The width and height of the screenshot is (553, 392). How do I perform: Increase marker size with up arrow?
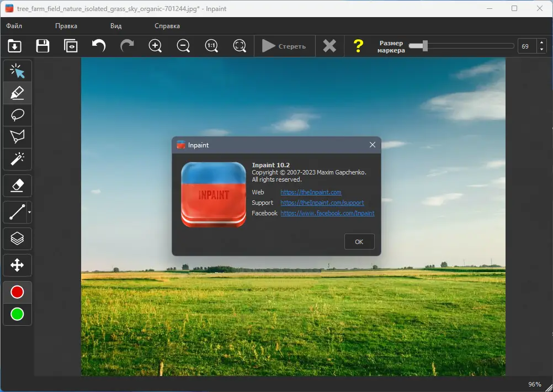point(541,43)
